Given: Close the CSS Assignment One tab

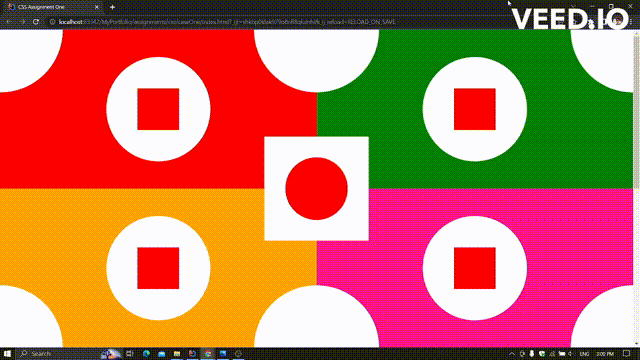Looking at the screenshot, I should pos(97,7).
